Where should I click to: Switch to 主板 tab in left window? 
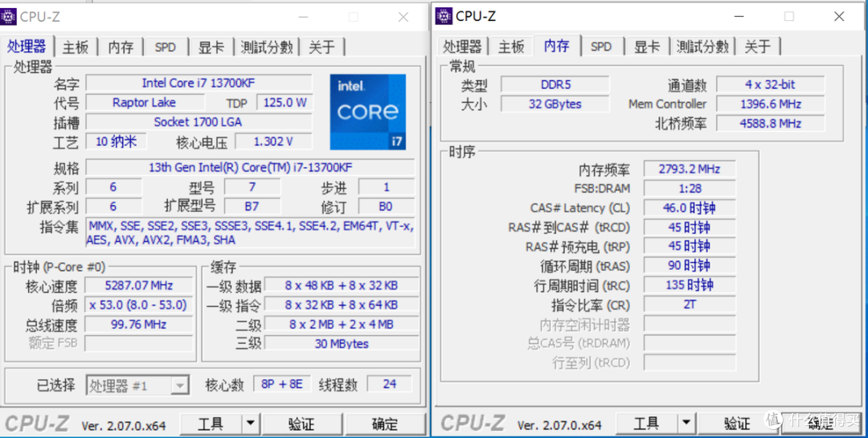tap(76, 47)
